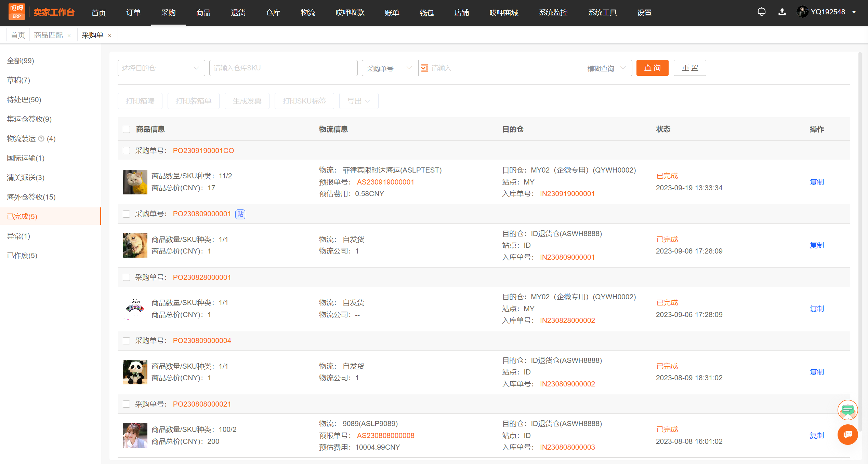The image size is (868, 464).
Task: Click the 哎呷 ERP logo
Action: (17, 12)
